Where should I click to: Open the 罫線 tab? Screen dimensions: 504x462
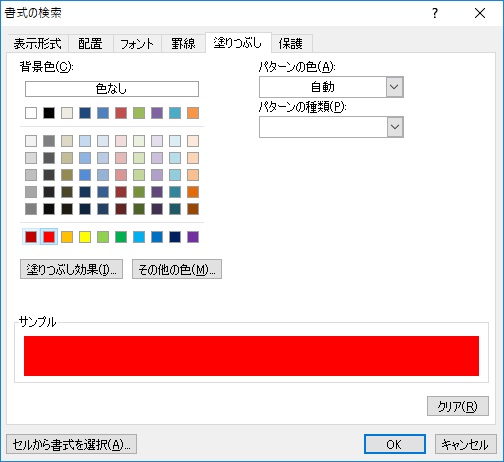183,44
